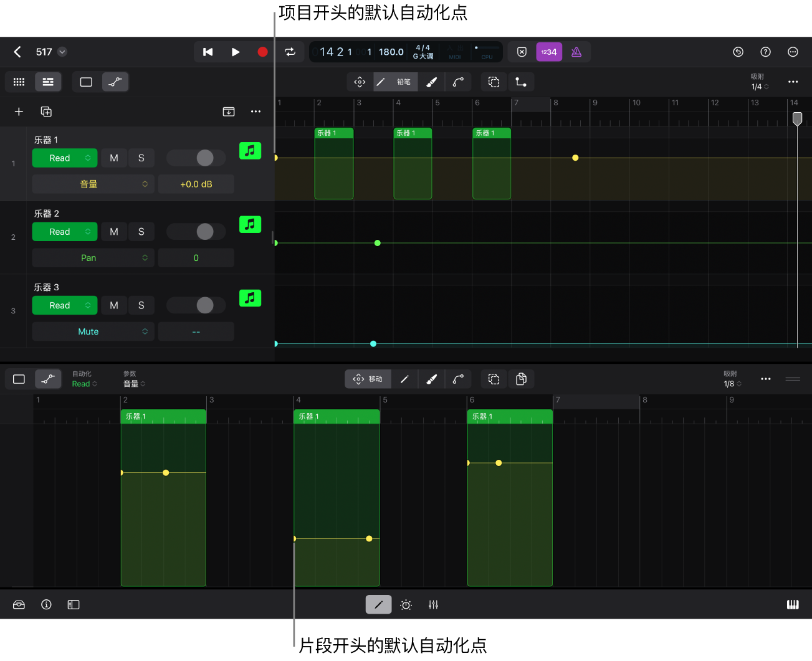812x661 pixels.
Task: Open the top-right More circle menu
Action: (793, 52)
